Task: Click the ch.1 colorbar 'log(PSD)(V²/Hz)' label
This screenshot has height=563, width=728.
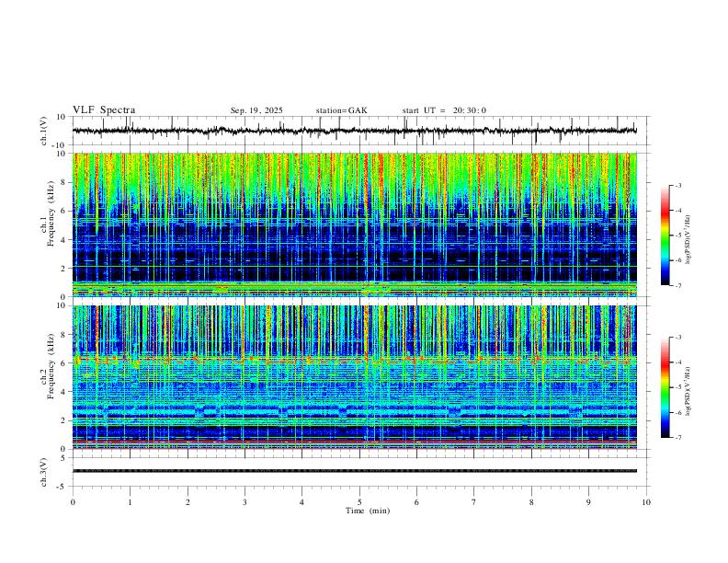Action: point(688,240)
